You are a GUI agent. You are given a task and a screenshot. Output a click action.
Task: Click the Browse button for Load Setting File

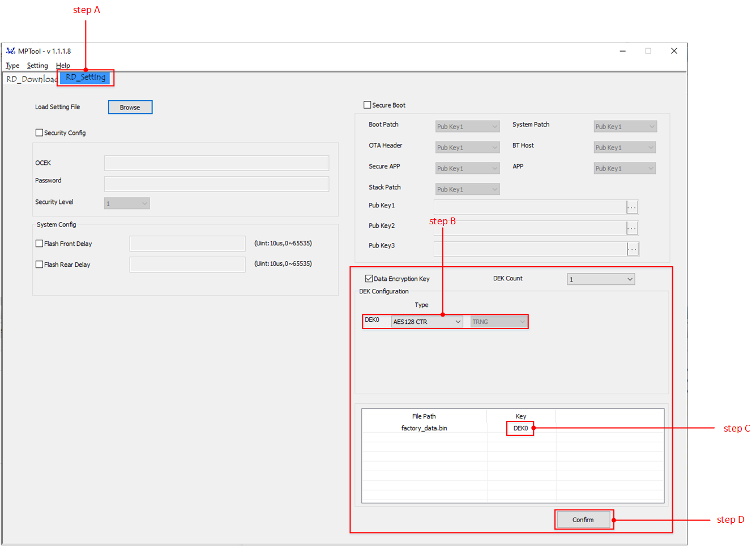(x=130, y=106)
